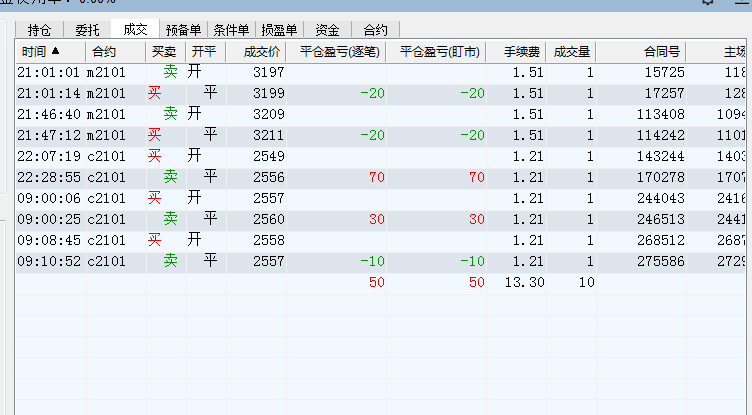Viewport: 752px width, 415px height.
Task: Select the 成交 tab
Action: tap(135, 29)
